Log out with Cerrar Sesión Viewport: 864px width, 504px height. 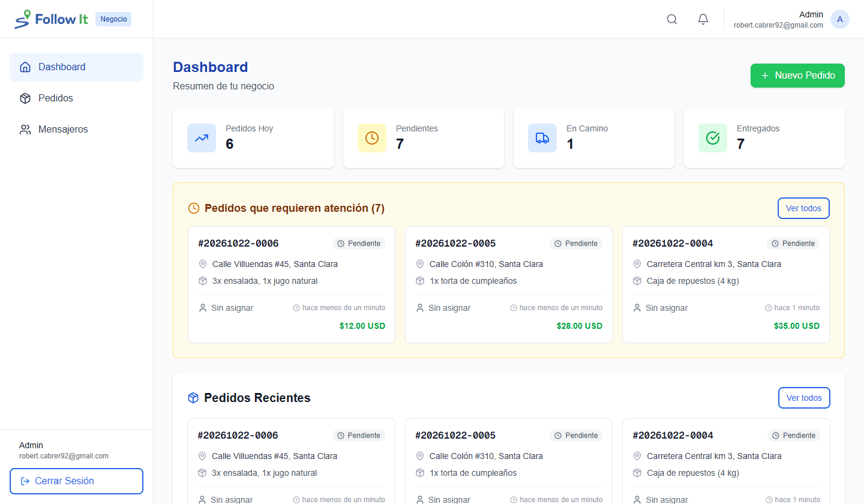[x=76, y=481]
